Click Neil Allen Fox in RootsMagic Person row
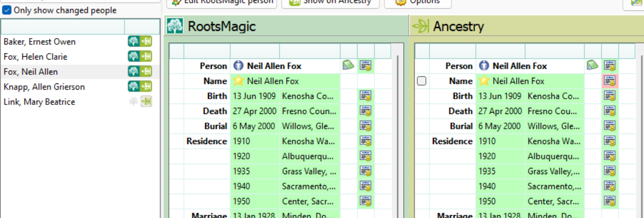The height and width of the screenshot is (218, 644). (x=274, y=66)
